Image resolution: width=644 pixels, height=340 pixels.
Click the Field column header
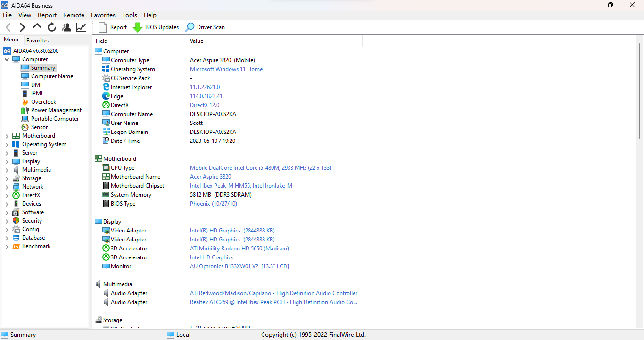coord(140,41)
